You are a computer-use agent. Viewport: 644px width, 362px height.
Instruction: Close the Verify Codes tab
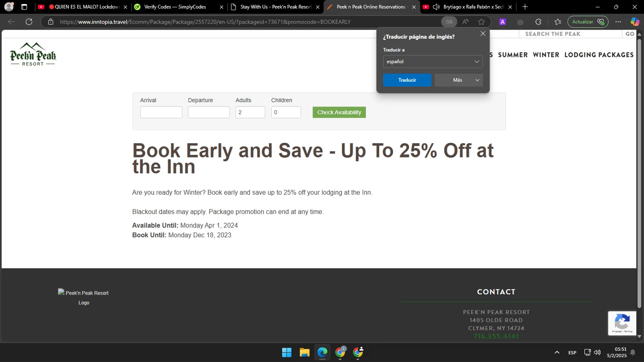click(222, 7)
